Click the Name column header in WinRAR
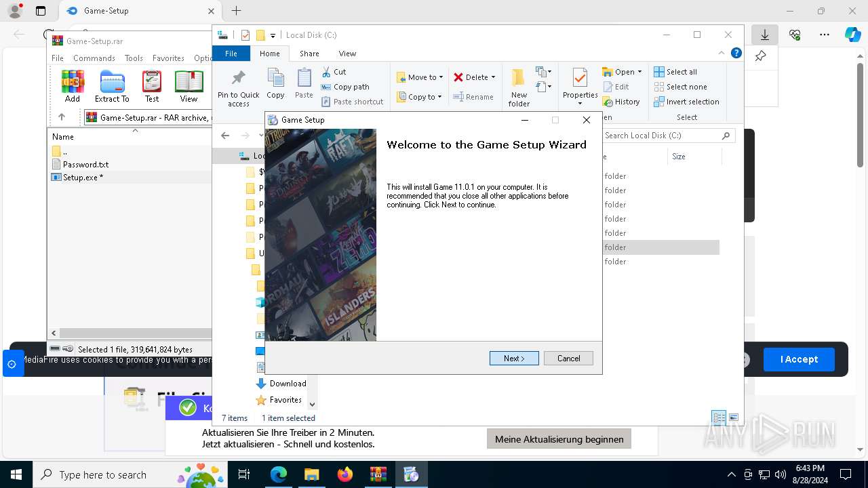 tap(63, 136)
